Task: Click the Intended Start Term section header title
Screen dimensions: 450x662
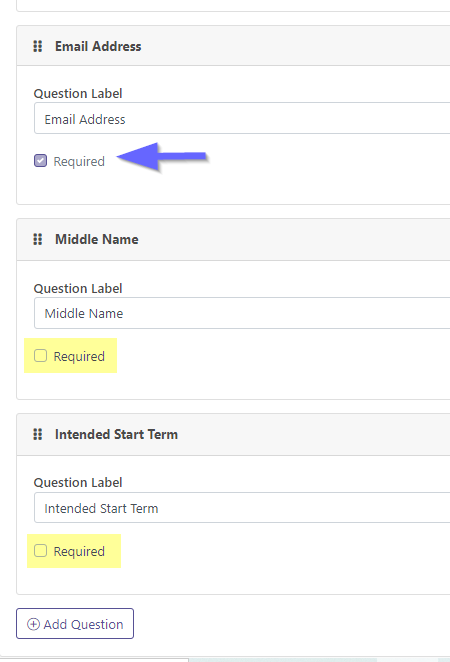Action: [116, 434]
